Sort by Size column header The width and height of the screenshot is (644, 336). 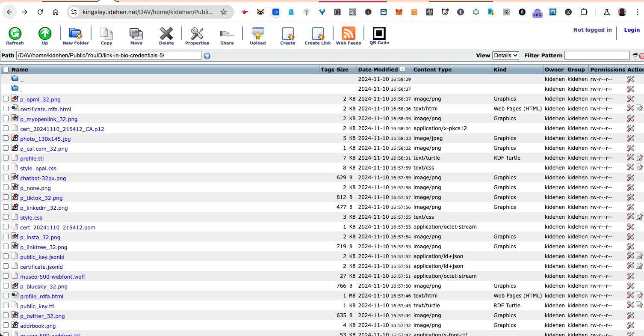(x=342, y=69)
